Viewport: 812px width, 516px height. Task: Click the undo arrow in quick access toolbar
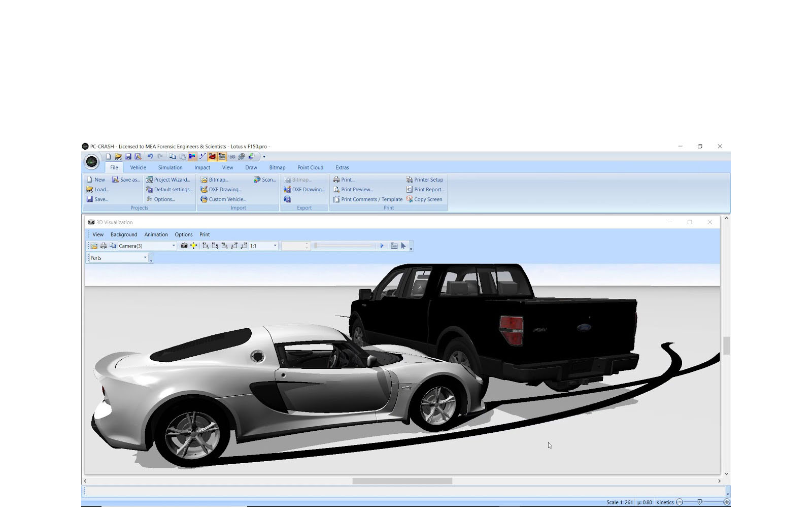point(150,157)
